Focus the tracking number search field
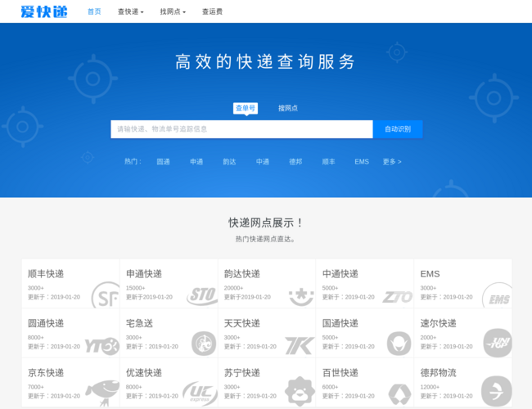The width and height of the screenshot is (532, 409). point(241,129)
